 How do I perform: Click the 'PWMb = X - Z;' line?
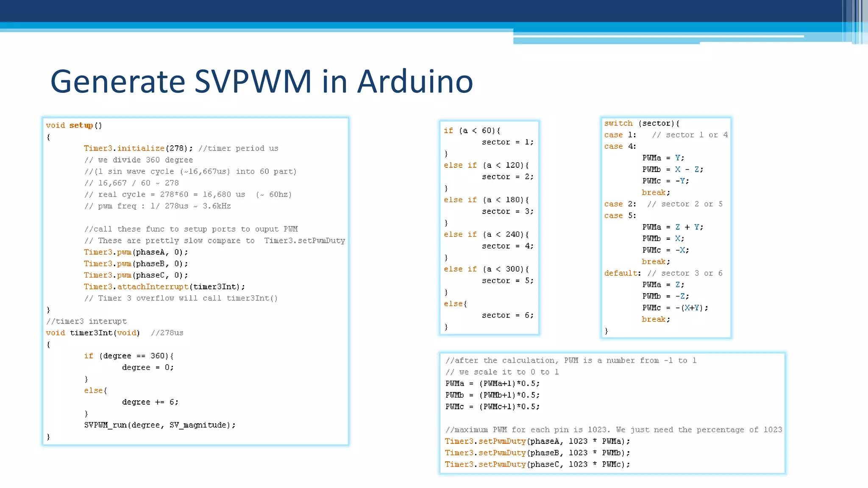click(672, 169)
